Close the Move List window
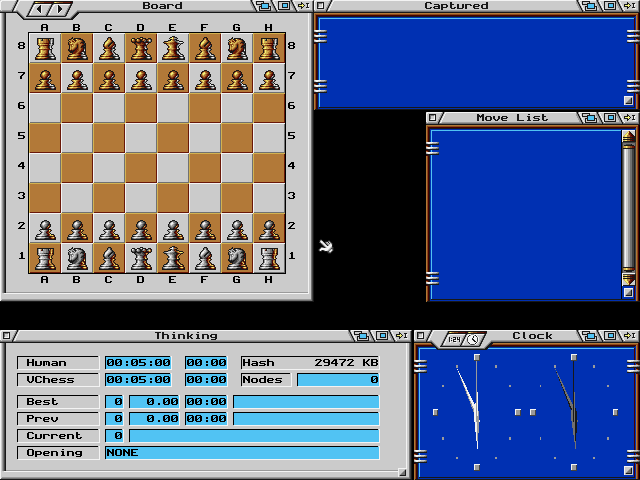The image size is (640, 480). (x=433, y=118)
